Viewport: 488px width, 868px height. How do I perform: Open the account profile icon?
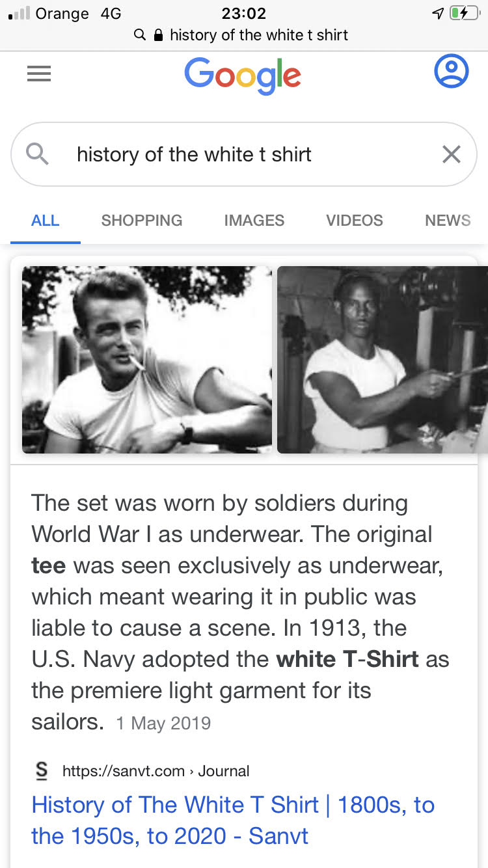(451, 71)
